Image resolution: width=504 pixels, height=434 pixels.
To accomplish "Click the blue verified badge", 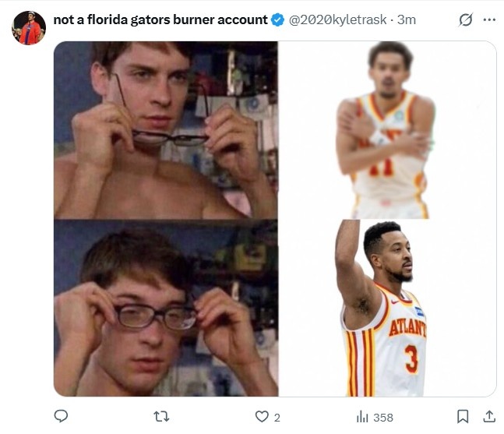I will pyautogui.click(x=277, y=19).
